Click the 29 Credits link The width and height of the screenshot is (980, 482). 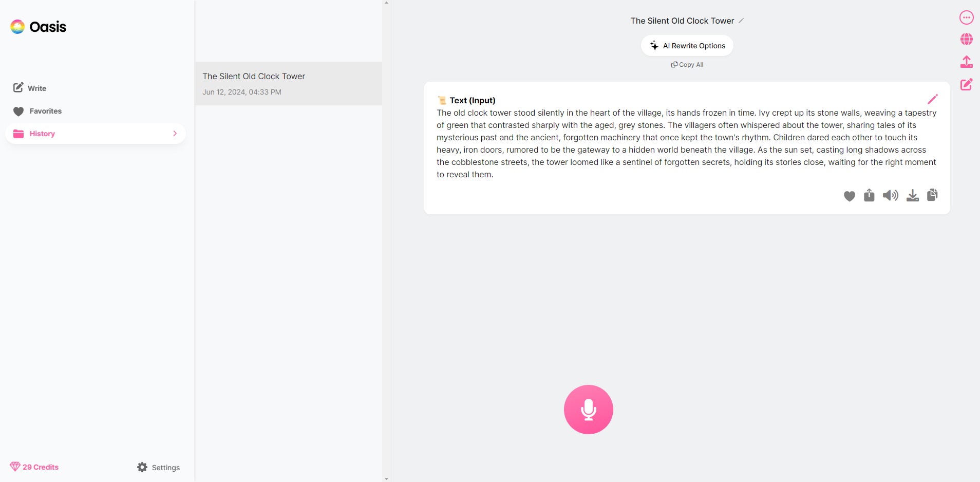click(34, 467)
